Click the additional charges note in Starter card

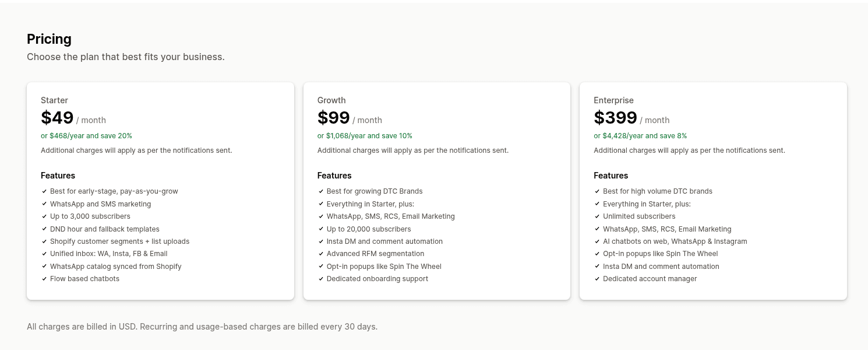[x=136, y=150]
